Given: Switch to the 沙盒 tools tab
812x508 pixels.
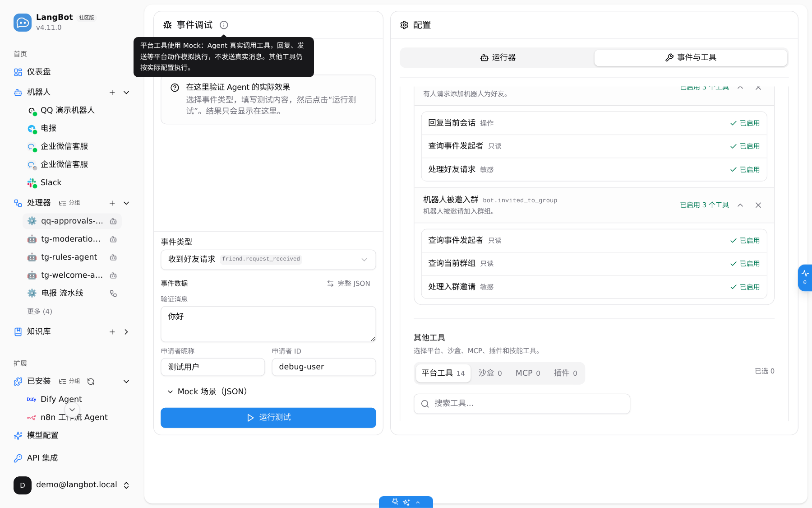Looking at the screenshot, I should 490,373.
